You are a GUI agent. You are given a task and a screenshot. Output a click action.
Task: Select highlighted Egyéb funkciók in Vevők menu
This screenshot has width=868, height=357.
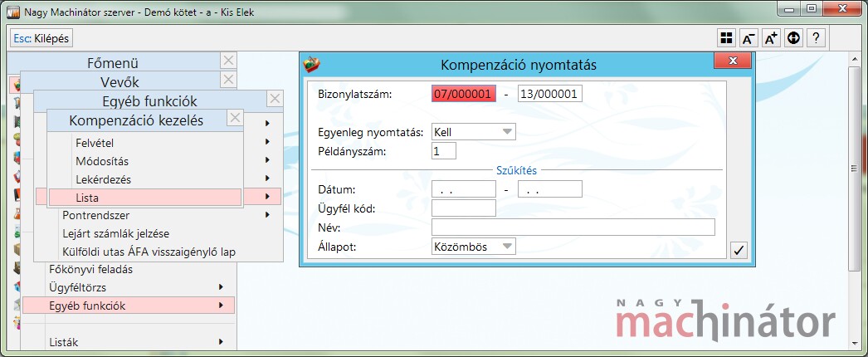click(x=129, y=306)
